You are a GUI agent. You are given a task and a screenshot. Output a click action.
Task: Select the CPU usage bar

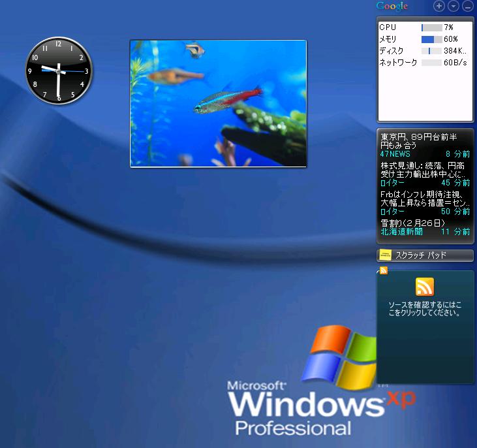click(x=431, y=27)
